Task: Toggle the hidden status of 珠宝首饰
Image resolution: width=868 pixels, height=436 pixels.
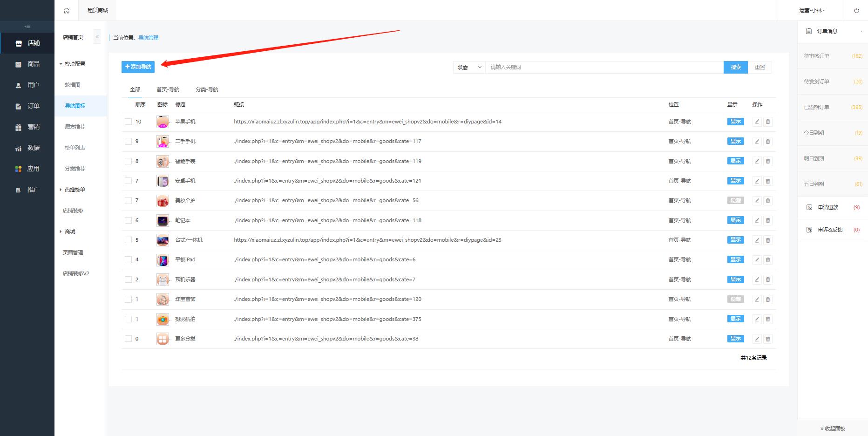Action: click(x=736, y=299)
